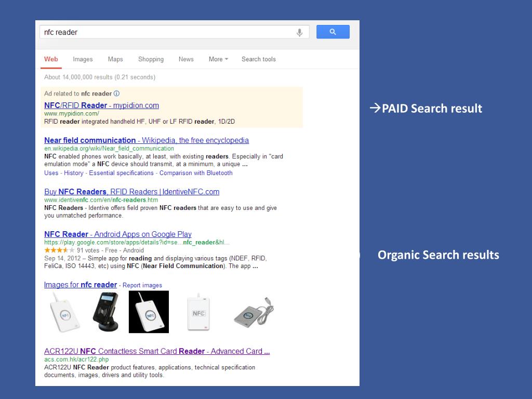Click the play.google.com URL line
532x399 pixels.
137,242
